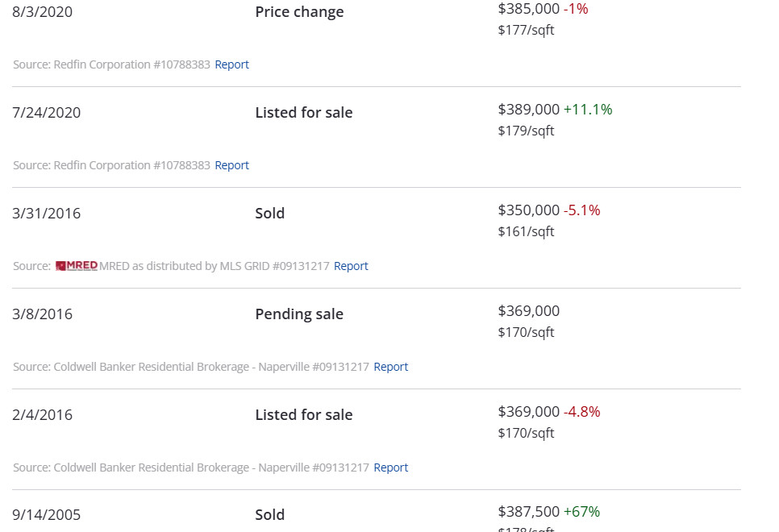Viewport: 779px width, 532px height.
Task: Click the Price change event label
Action: [x=299, y=12]
